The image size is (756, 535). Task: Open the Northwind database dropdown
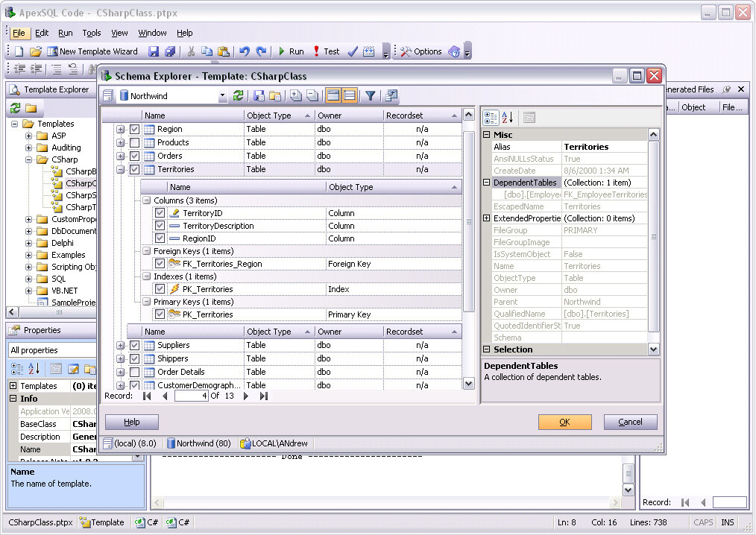[223, 95]
